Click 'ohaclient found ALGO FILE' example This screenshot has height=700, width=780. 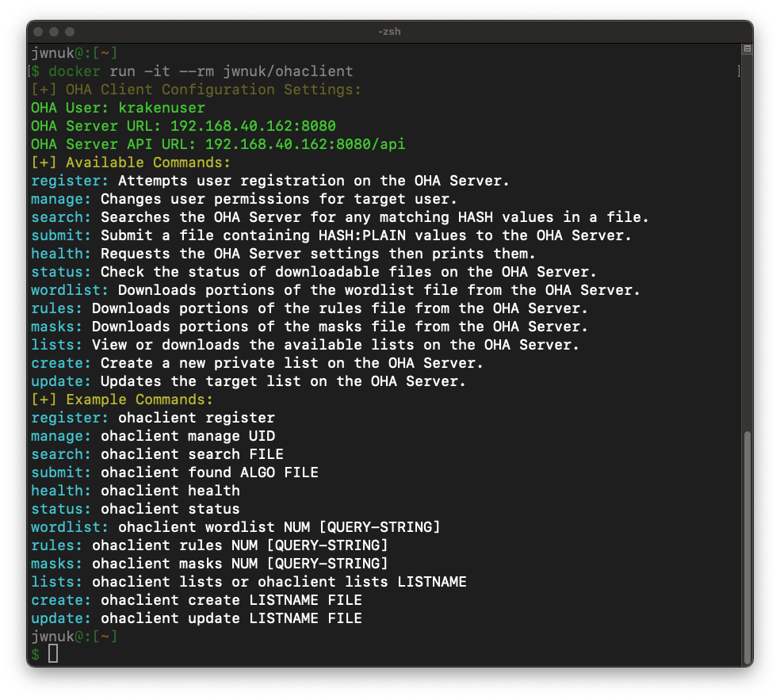point(209,472)
